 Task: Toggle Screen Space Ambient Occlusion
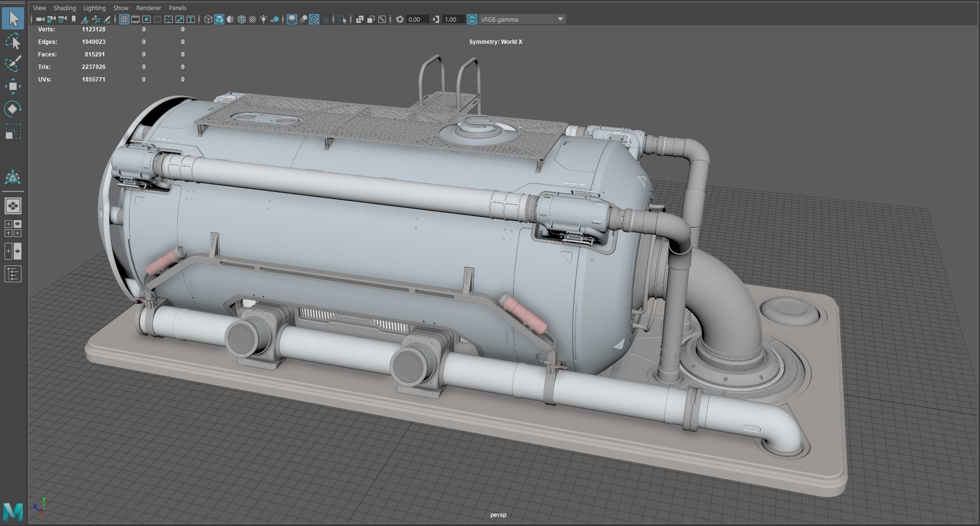(x=292, y=19)
